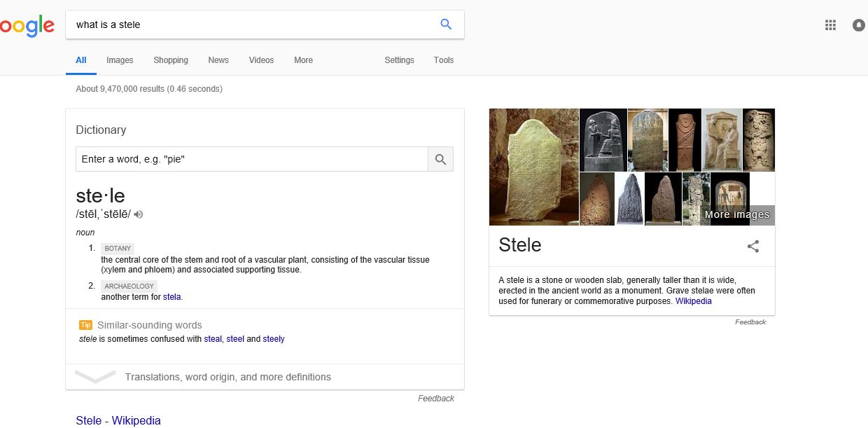The image size is (868, 428).
Task: Click the notifications bell icon
Action: click(859, 25)
